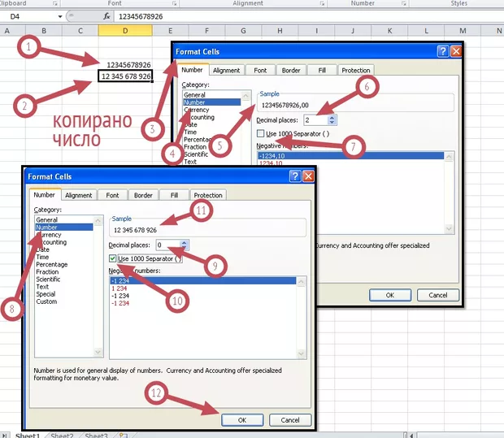
Task: Open the Alignment group dialog launcher icon
Action: 322,3
